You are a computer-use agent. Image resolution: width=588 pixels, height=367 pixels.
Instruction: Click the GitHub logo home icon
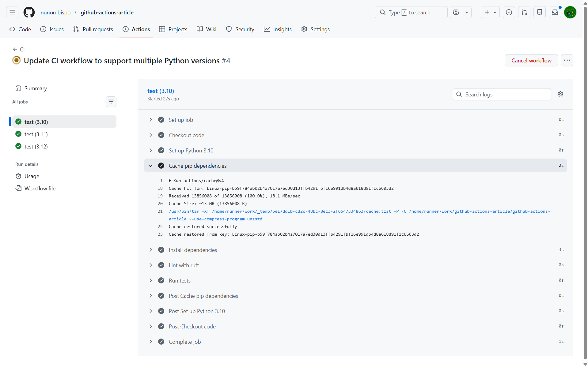point(29,12)
